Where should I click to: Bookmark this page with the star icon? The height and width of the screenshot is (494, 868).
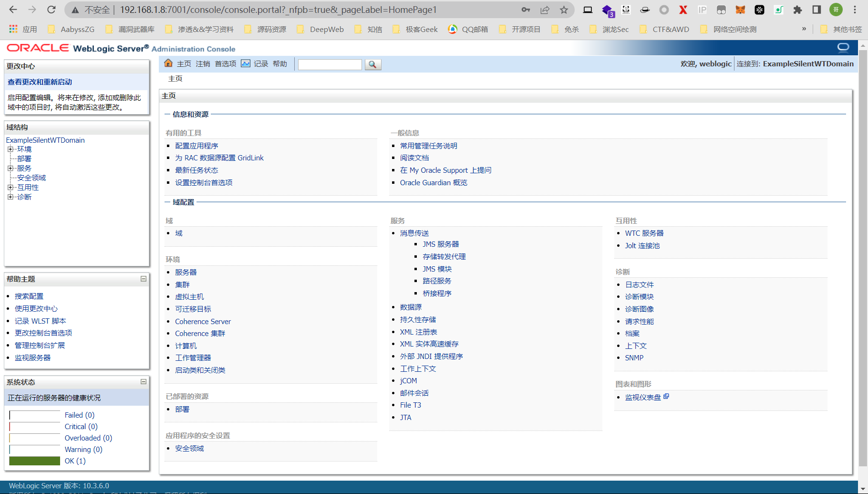click(564, 10)
